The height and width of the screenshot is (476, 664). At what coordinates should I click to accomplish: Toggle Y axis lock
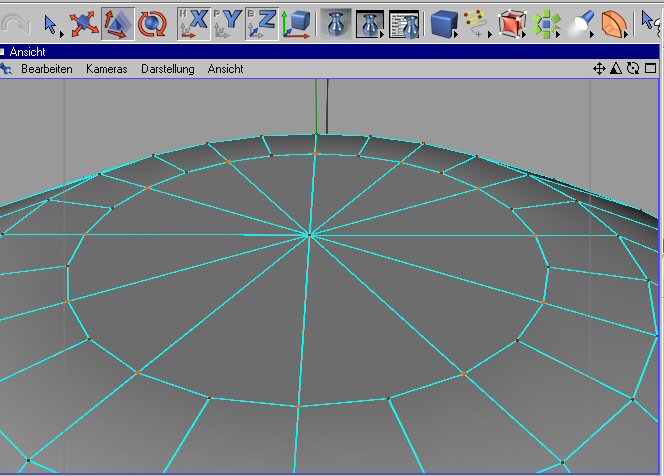pos(227,22)
